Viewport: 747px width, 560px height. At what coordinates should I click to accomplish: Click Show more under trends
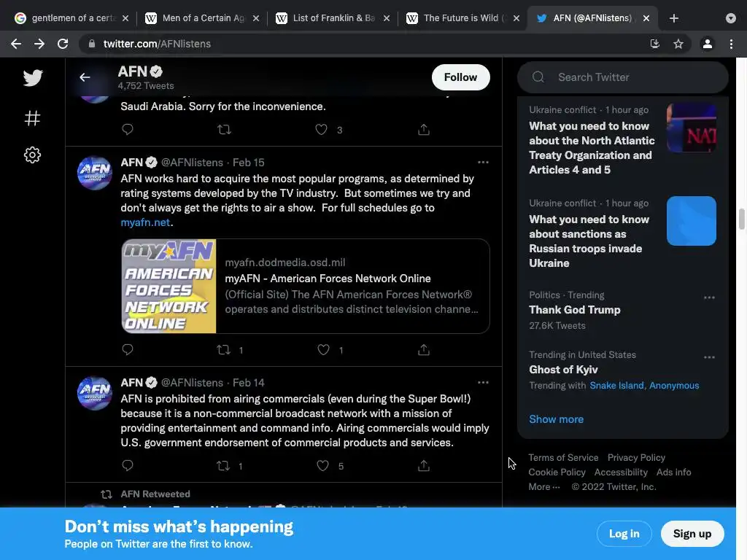[556, 419]
